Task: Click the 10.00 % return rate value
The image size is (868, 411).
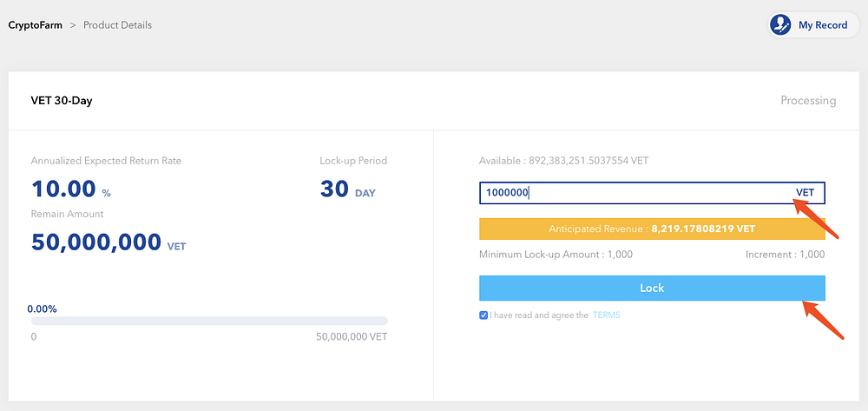Action: (x=71, y=189)
